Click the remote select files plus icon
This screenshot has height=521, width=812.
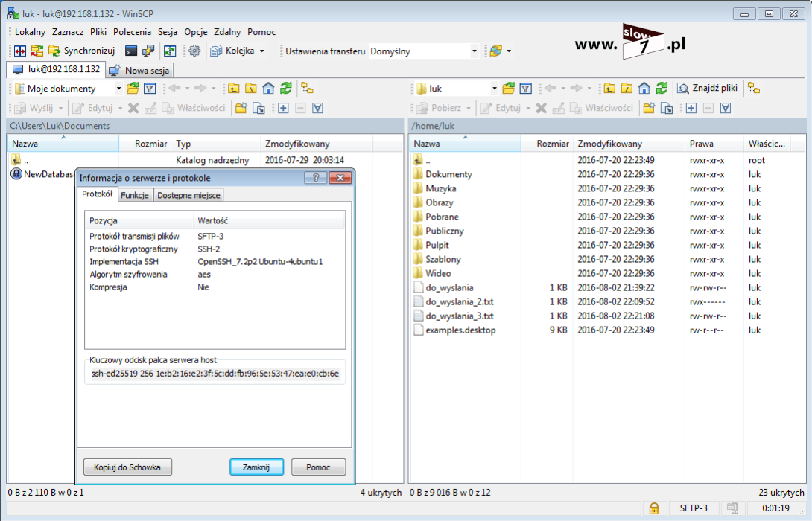coord(691,108)
